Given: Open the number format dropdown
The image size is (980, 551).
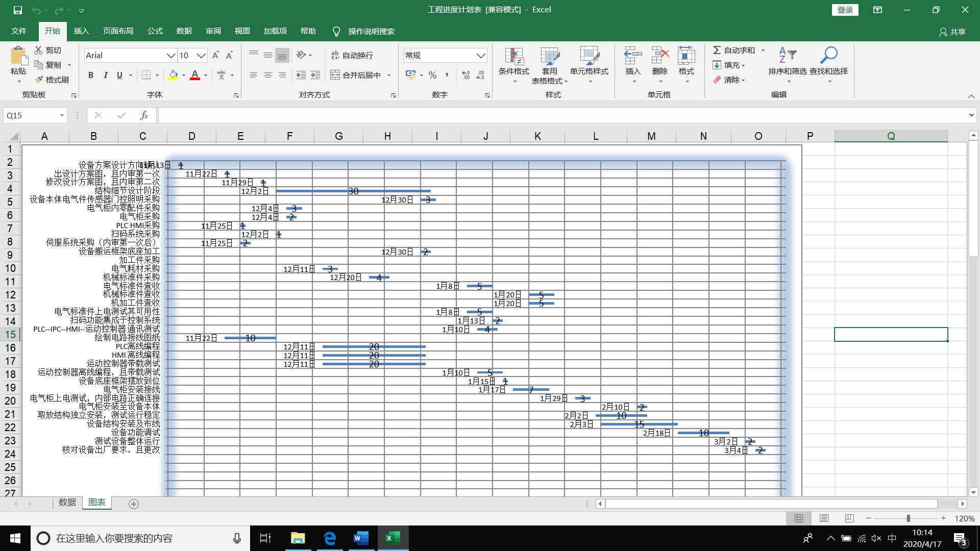Looking at the screenshot, I should click(480, 55).
